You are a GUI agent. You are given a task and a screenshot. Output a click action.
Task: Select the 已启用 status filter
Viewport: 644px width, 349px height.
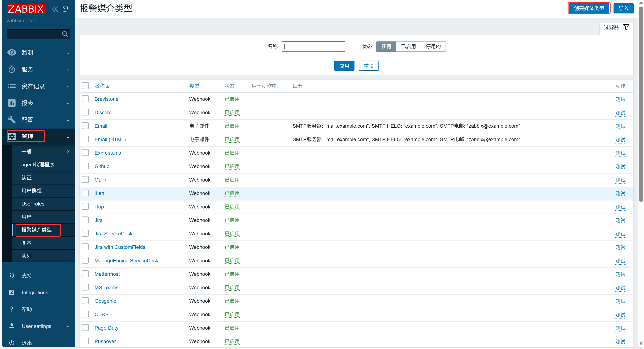409,46
